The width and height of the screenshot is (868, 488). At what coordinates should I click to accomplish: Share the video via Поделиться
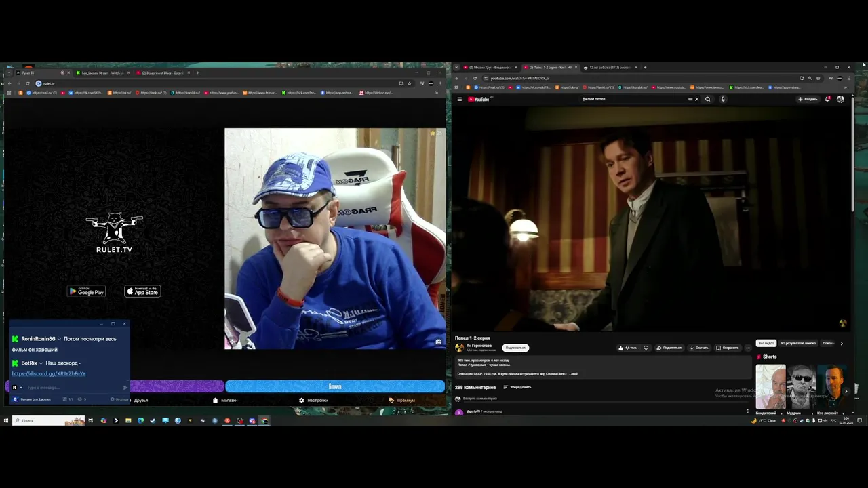click(x=669, y=348)
